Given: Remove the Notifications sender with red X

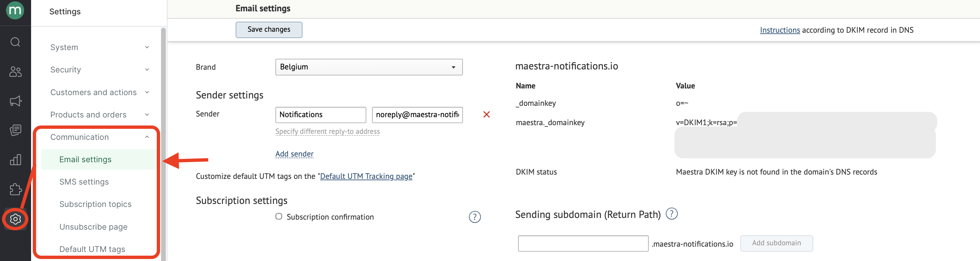Looking at the screenshot, I should point(486,114).
